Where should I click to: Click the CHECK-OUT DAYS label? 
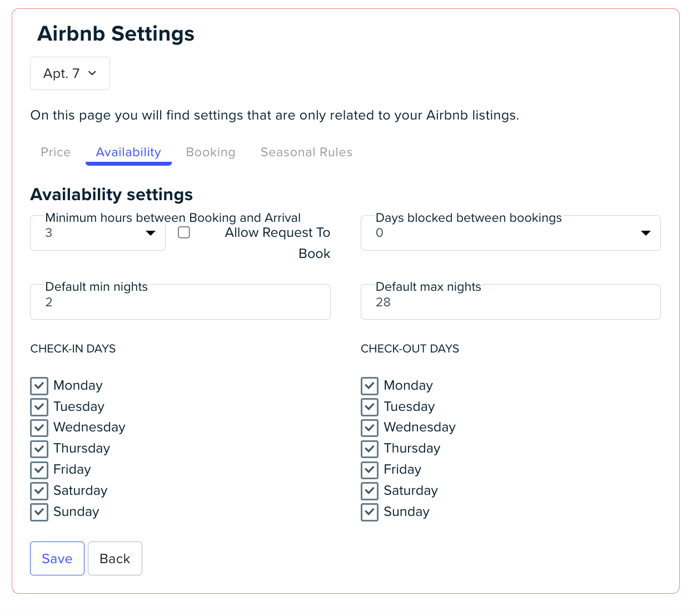coord(410,349)
